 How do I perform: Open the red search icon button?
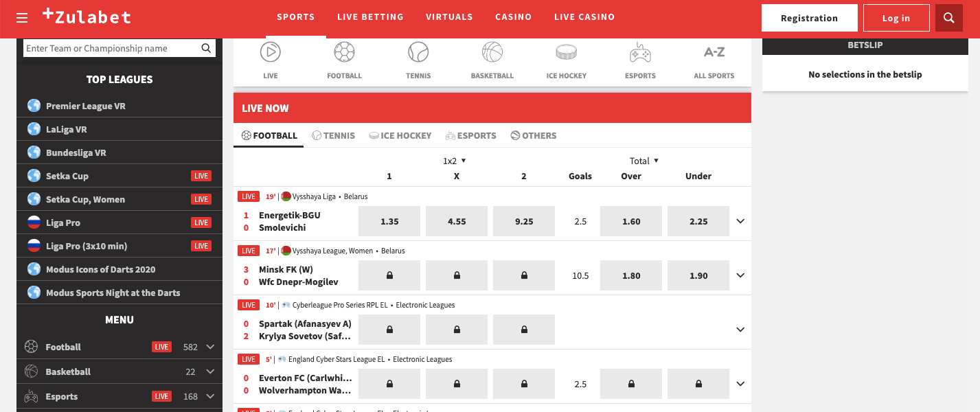[948, 18]
